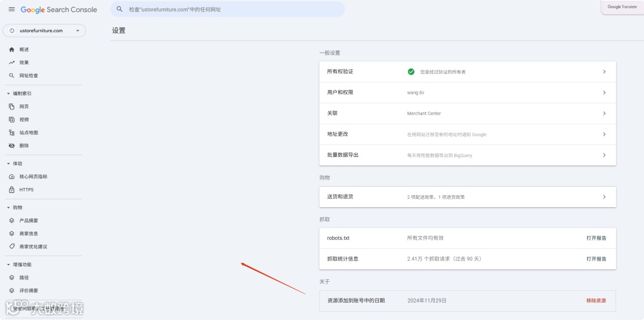Click the 送货和退货 label

click(x=340, y=196)
